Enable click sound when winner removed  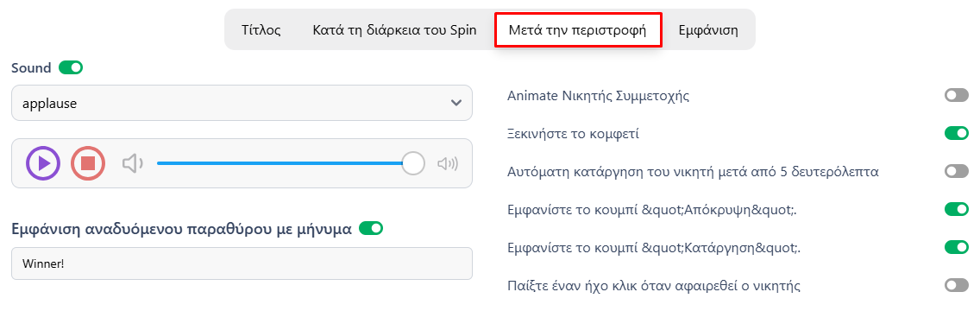click(x=956, y=286)
